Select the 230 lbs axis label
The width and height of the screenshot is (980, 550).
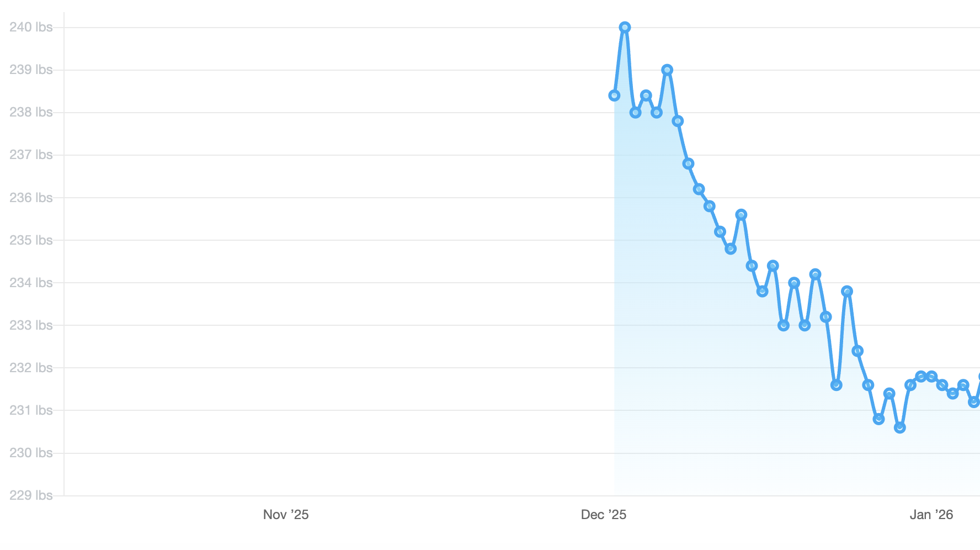tap(31, 453)
